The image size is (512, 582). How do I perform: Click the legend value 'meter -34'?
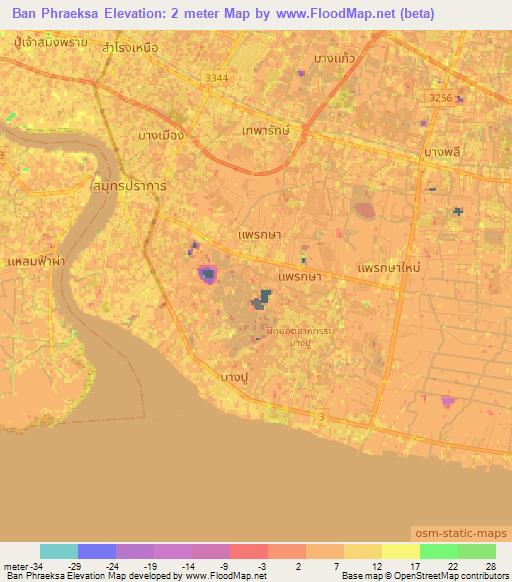[x=23, y=566]
